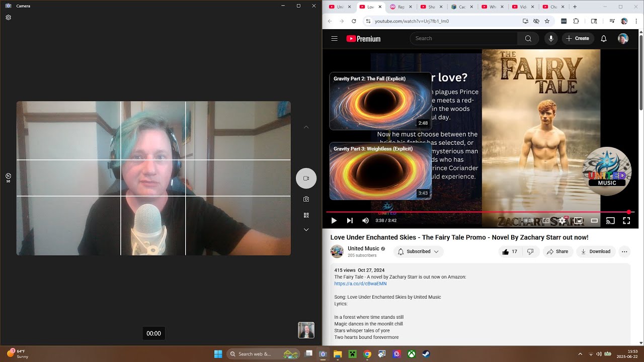
Task: Enable miniplayer mode
Action: 579,220
